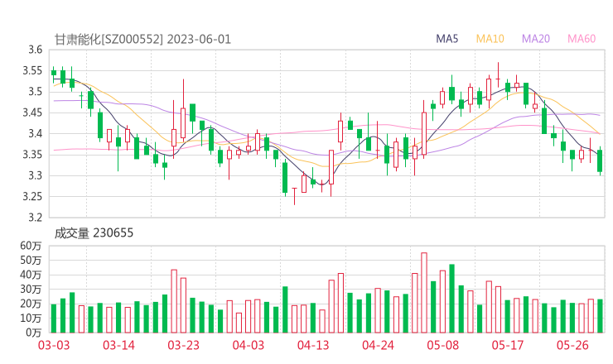Select the MA20 legend label

click(536, 39)
